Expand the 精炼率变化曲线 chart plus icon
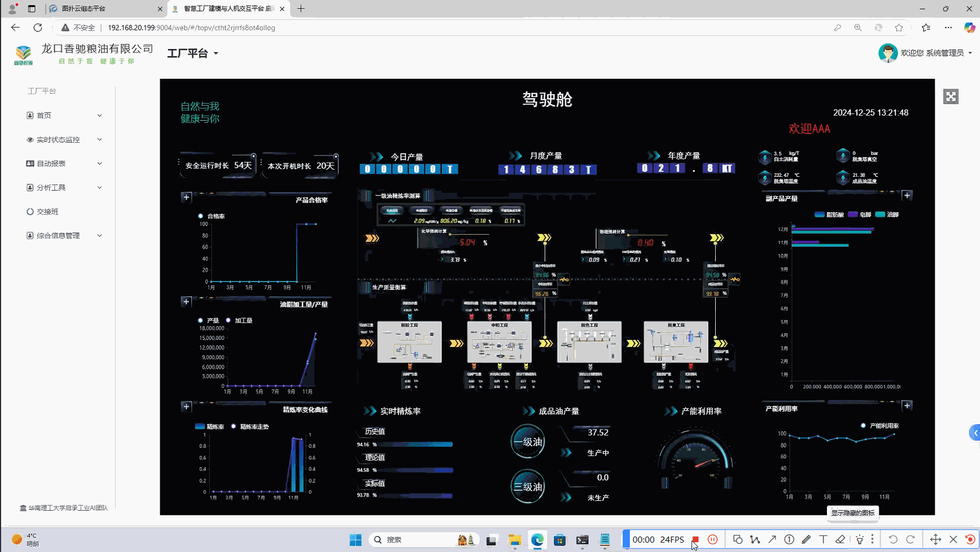This screenshot has width=980, height=552. pos(186,407)
